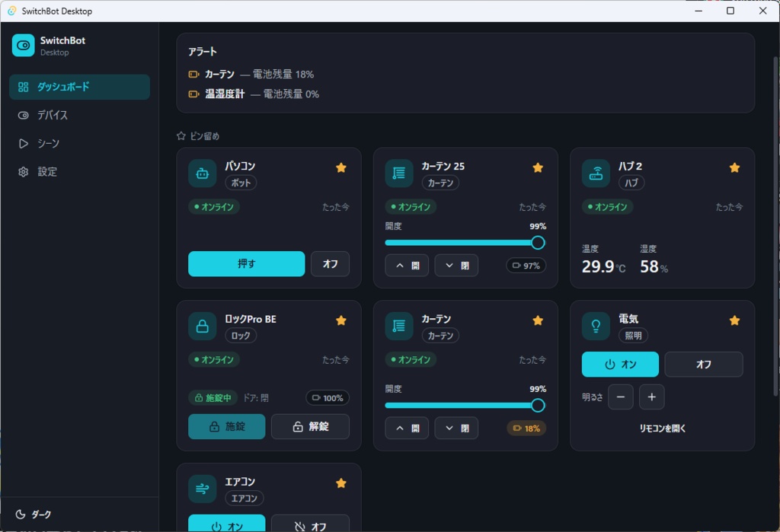Click 温湿度計 battery alert icon in アラート

click(x=193, y=94)
